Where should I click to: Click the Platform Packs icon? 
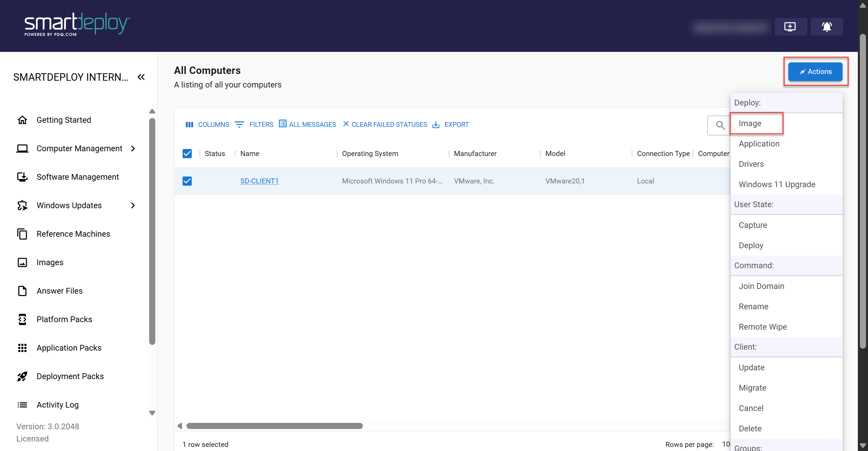pyautogui.click(x=22, y=319)
